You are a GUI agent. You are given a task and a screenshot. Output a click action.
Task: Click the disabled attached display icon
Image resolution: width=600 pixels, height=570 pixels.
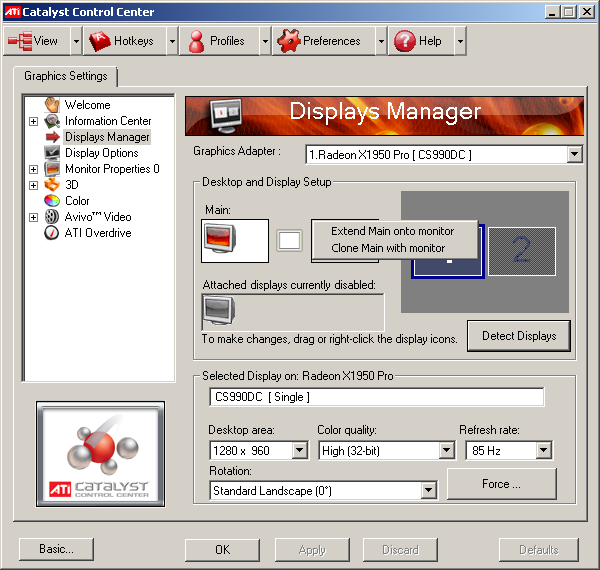click(218, 311)
